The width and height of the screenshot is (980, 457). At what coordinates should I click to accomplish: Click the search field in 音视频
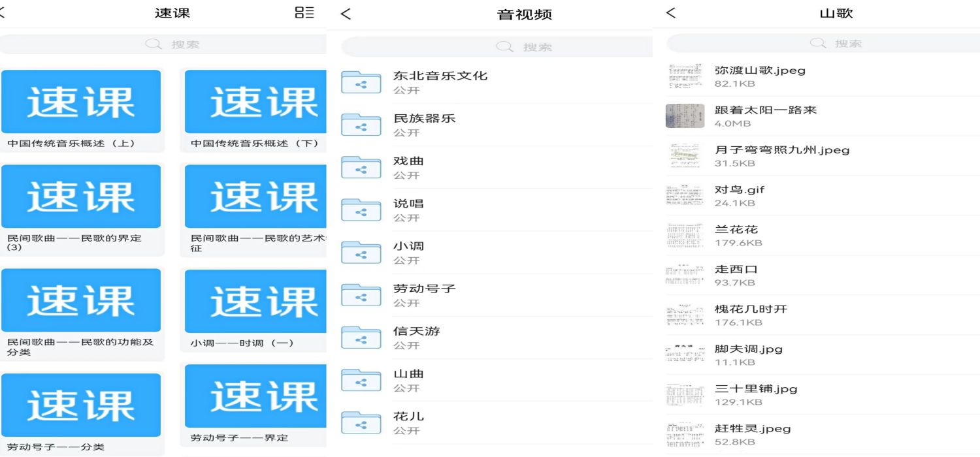pos(497,47)
